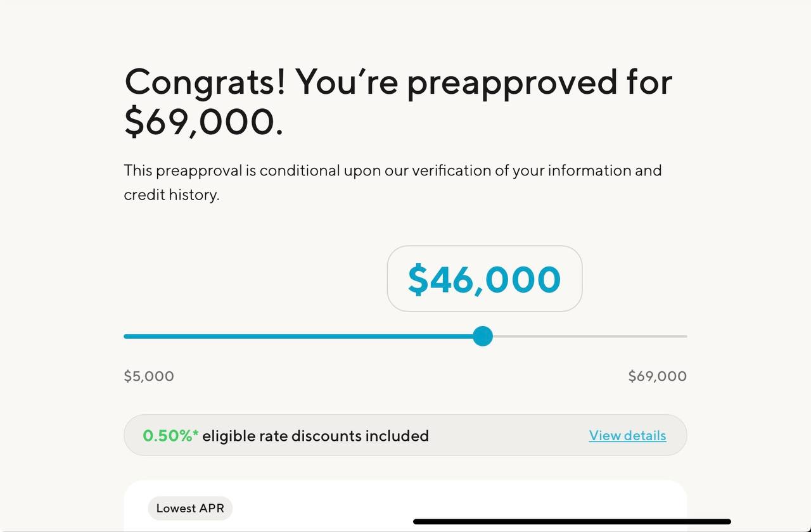This screenshot has width=811, height=532.
Task: Click the word "Congrats!" in the heading
Action: coord(205,82)
